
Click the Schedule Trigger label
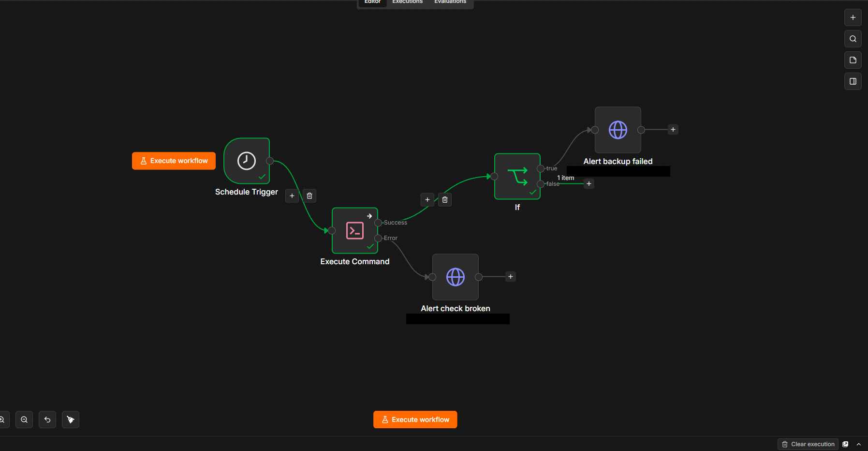coord(247,192)
